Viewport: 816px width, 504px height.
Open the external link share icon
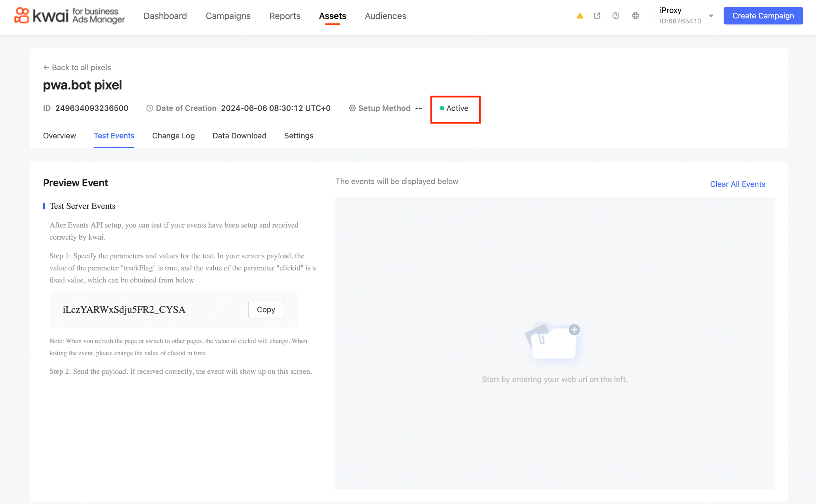(597, 16)
